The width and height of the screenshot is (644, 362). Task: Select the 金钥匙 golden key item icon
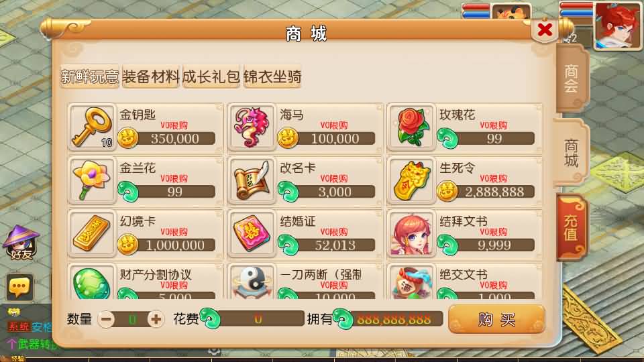(92, 127)
